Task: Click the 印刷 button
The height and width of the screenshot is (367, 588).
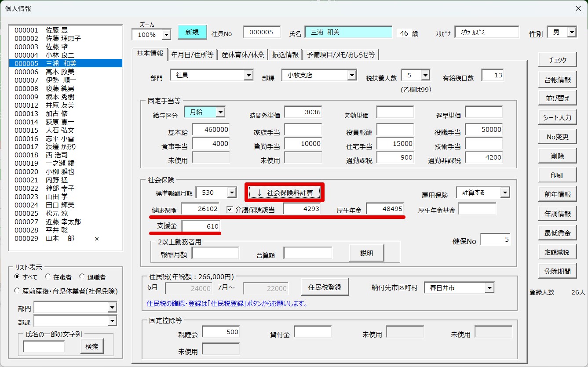Action: pyautogui.click(x=558, y=175)
